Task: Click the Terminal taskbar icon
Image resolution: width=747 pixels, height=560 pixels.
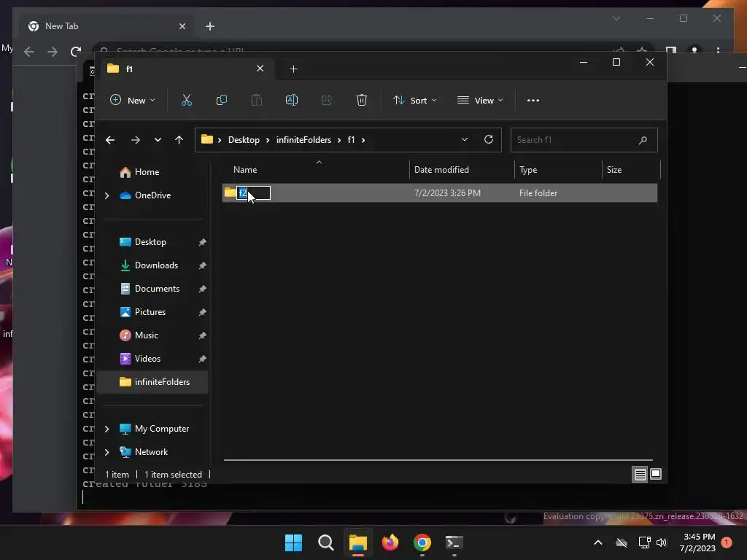Action: (454, 542)
